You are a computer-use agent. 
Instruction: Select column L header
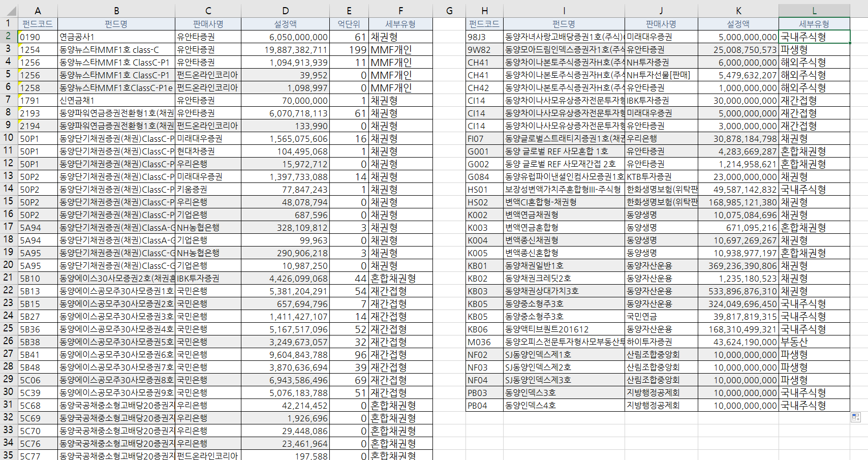[814, 11]
